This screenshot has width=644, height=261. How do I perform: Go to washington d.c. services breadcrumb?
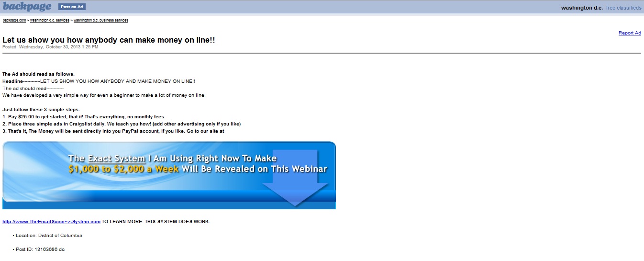pos(50,20)
